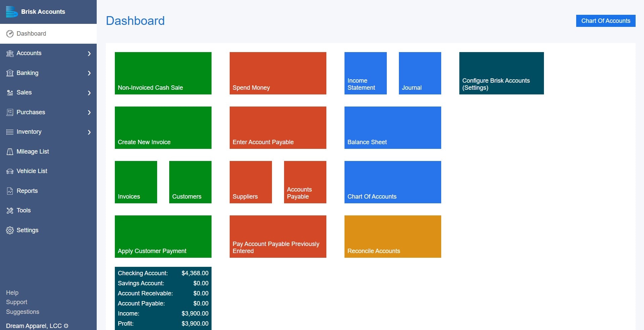Click the Apply Customer Payment tile
Viewport: 644px width, 330px height.
[163, 236]
